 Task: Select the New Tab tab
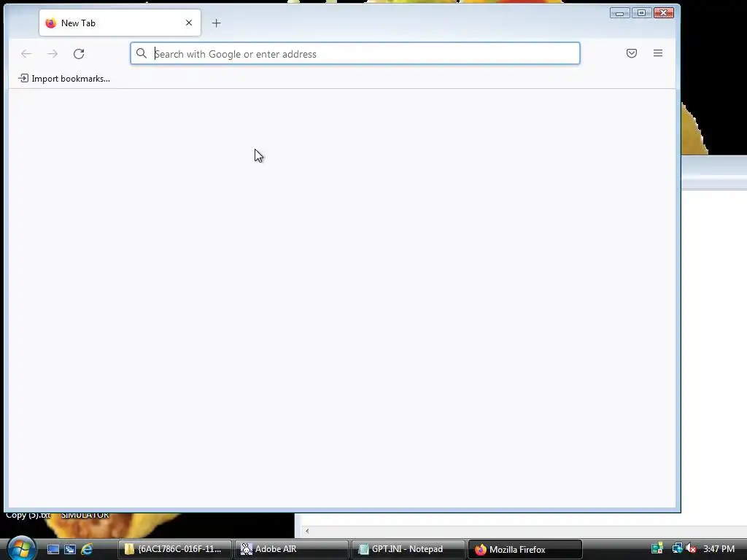(x=120, y=23)
